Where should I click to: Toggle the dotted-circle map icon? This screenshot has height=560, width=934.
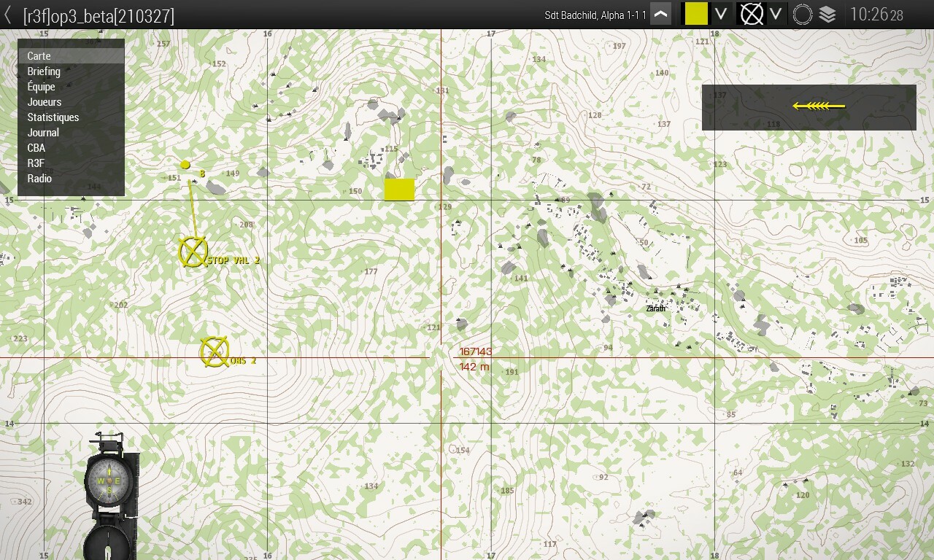[803, 15]
